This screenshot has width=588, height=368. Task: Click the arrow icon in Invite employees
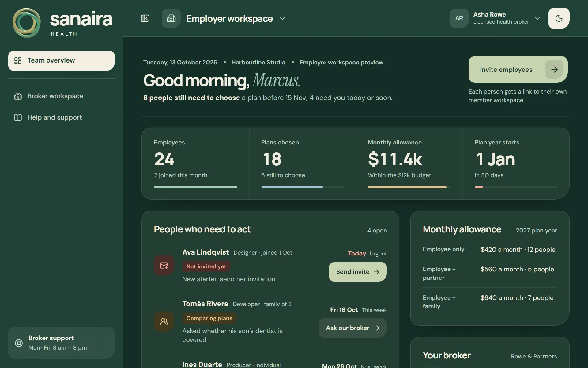click(x=554, y=70)
